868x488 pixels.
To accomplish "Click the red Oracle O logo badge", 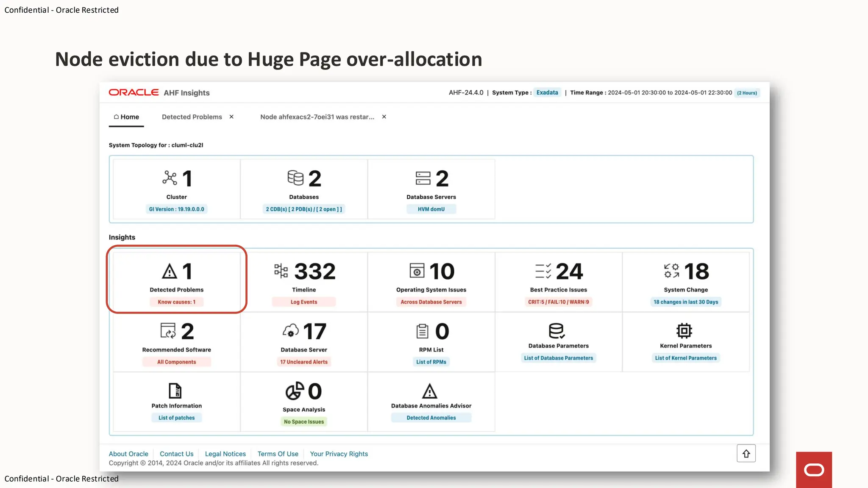I will pos(814,470).
